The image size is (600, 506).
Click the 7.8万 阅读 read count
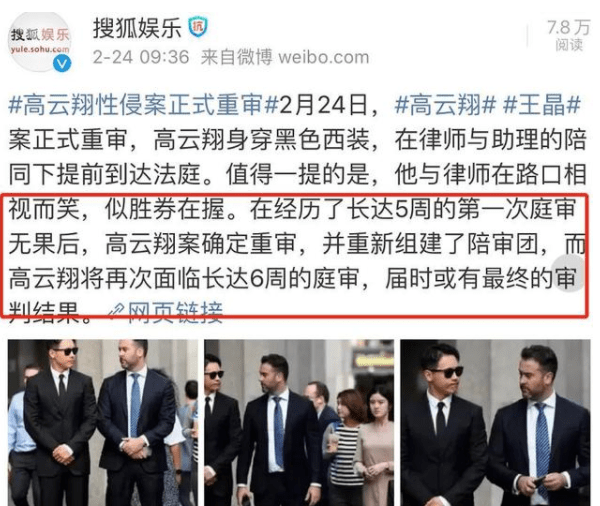click(x=568, y=35)
